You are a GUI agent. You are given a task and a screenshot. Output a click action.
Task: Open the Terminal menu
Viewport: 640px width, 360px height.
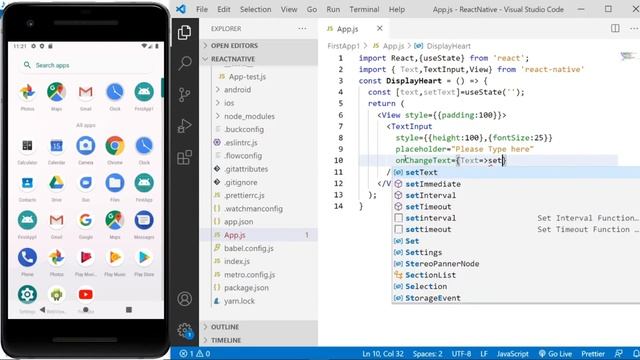tap(364, 9)
